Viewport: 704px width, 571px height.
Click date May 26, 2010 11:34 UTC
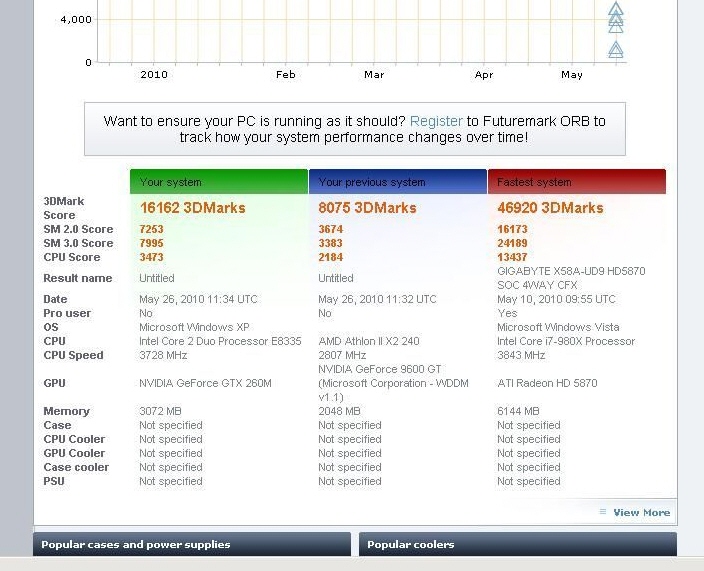(x=198, y=299)
